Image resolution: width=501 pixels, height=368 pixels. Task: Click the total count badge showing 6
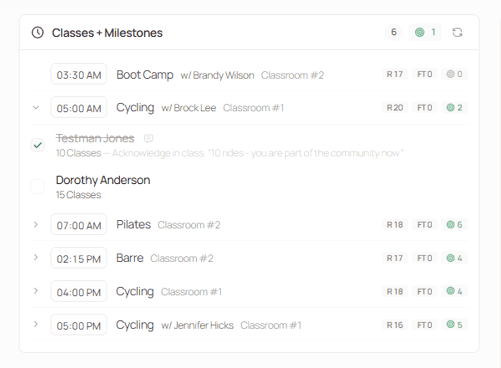point(394,32)
